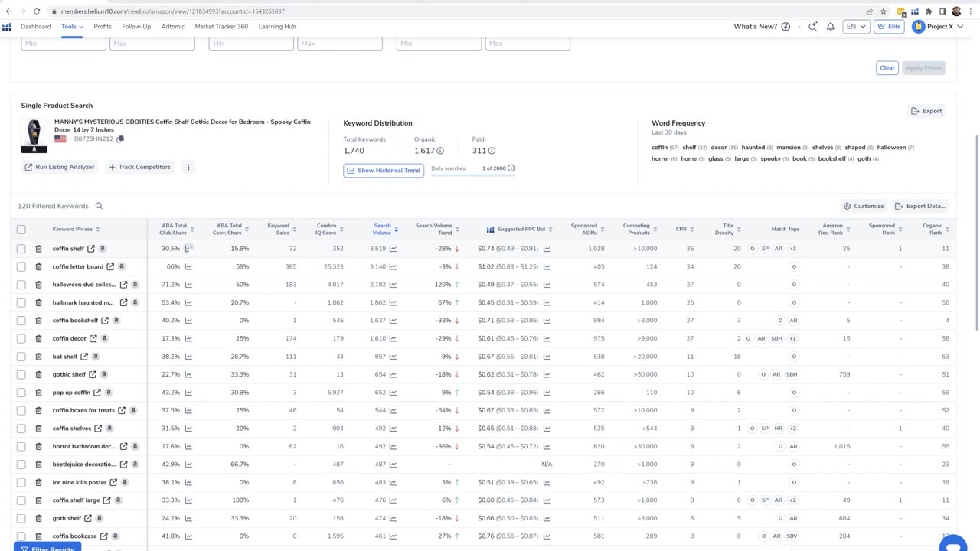The height and width of the screenshot is (551, 980).
Task: Click the daily searches progress bar
Action: 472,175
